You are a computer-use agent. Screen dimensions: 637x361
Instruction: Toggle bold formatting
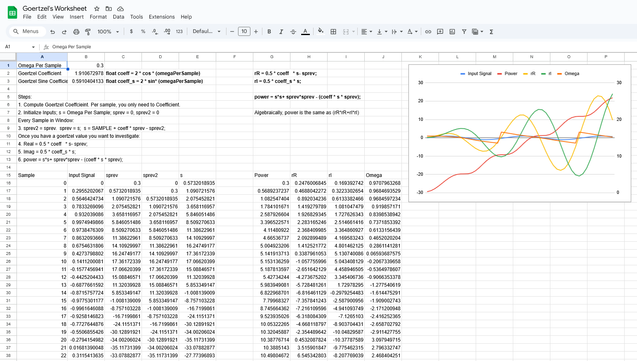coord(269,32)
